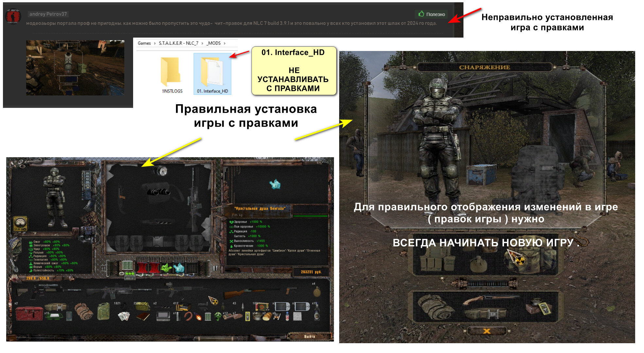644x353 pixels.
Task: Expand the chevron after Games breadcrumb
Action: 155,43
